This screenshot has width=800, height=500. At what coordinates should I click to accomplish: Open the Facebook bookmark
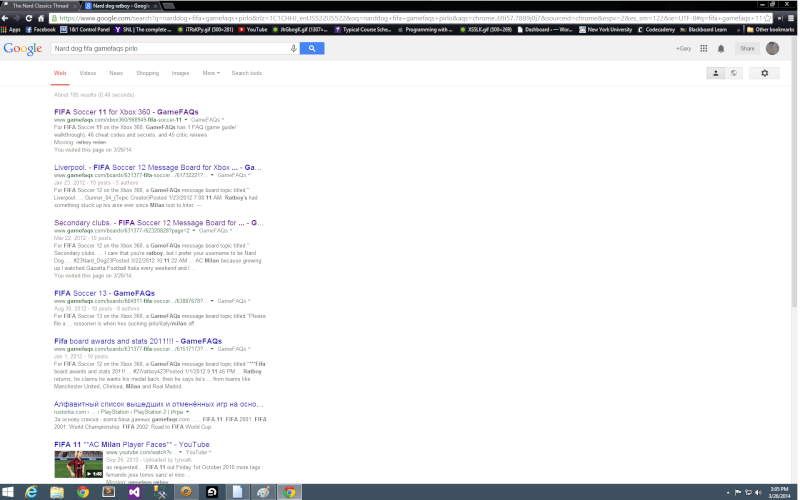pyautogui.click(x=40, y=30)
